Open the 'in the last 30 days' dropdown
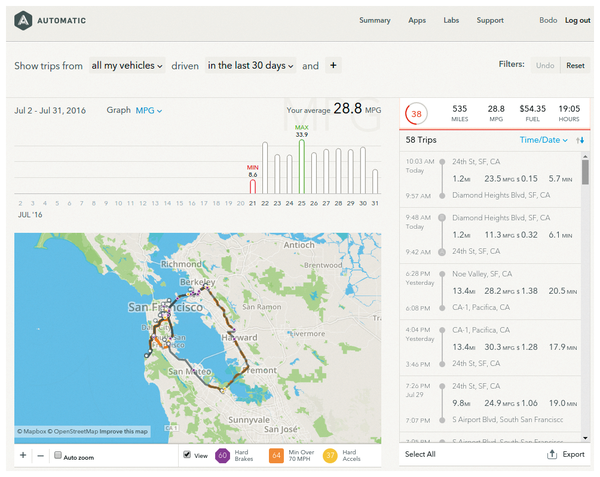 click(x=251, y=65)
